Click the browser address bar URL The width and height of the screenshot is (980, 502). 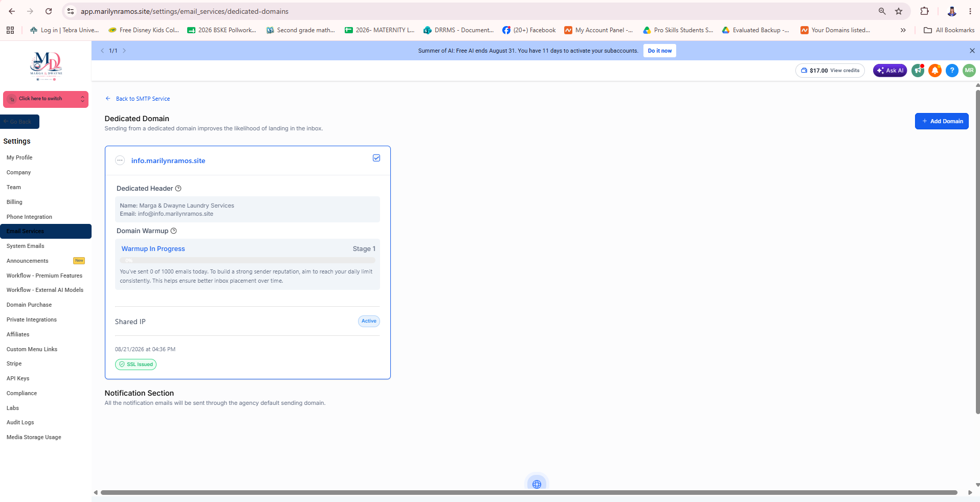pyautogui.click(x=185, y=11)
